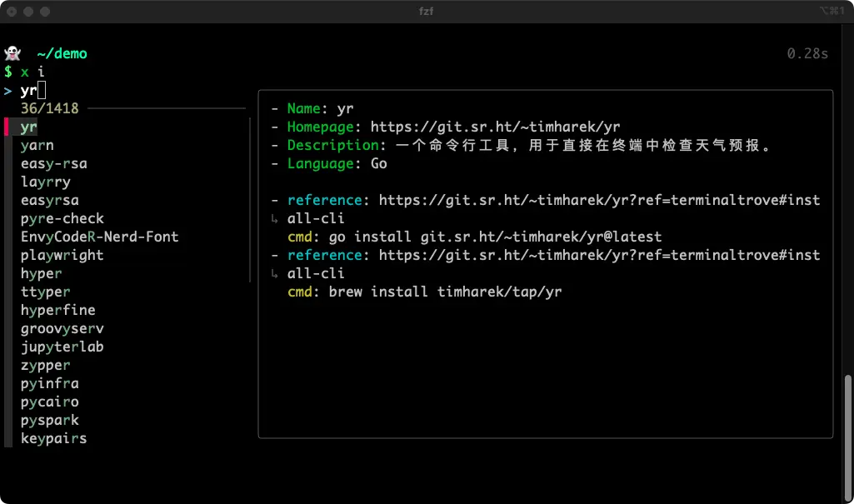Select the 'pyspark' list entry

[x=49, y=420]
